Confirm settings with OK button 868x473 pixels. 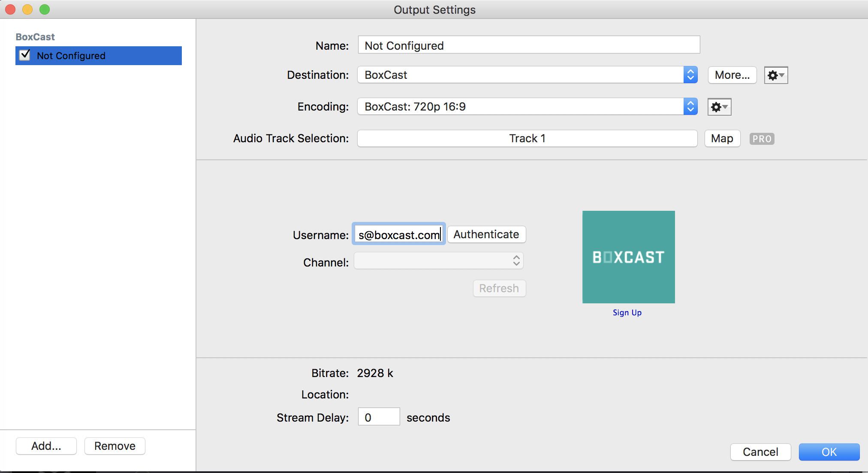tap(829, 452)
